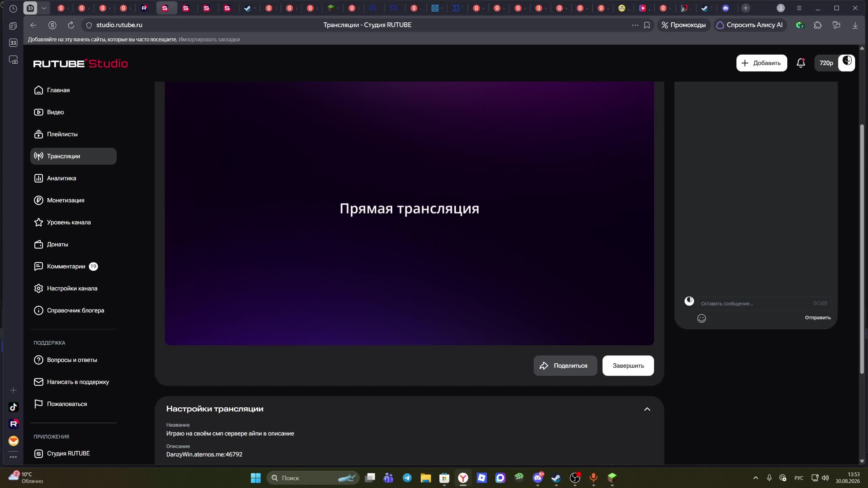Switch to the Rutube R tab
This screenshot has width=868, height=488.
144,8
